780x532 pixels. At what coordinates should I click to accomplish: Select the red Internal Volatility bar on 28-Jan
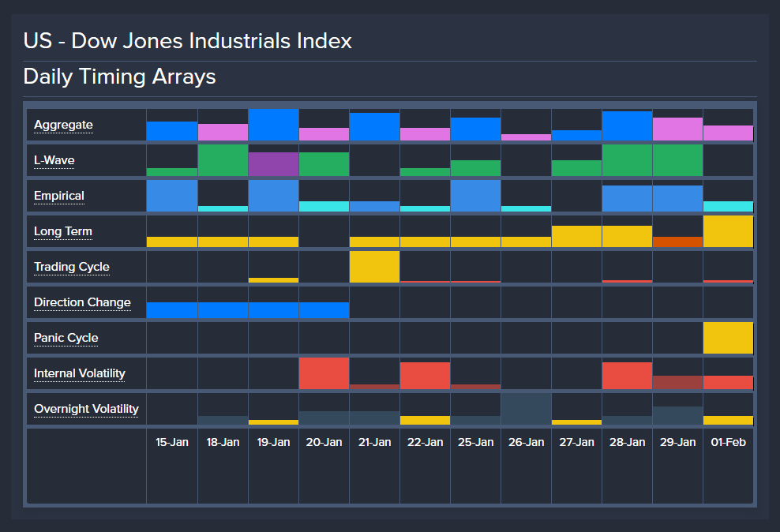628,376
